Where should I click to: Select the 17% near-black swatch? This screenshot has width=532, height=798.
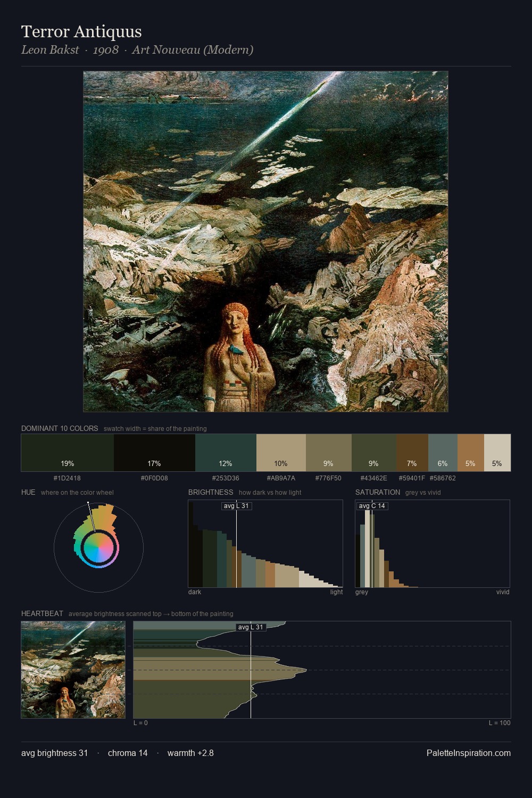[x=154, y=453]
